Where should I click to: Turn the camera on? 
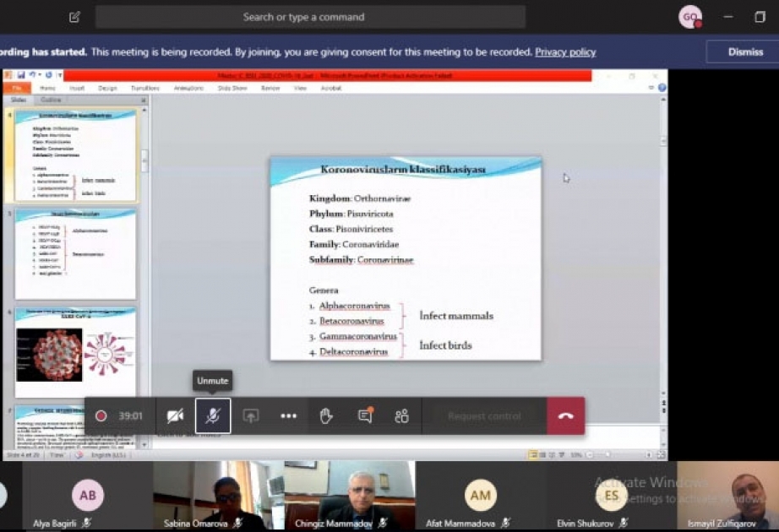(x=175, y=415)
